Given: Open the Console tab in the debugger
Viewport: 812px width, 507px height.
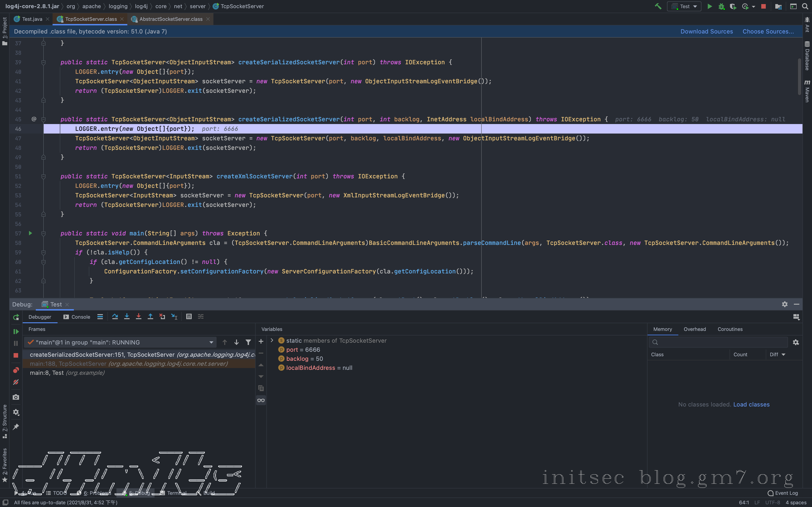Looking at the screenshot, I should click(x=77, y=317).
